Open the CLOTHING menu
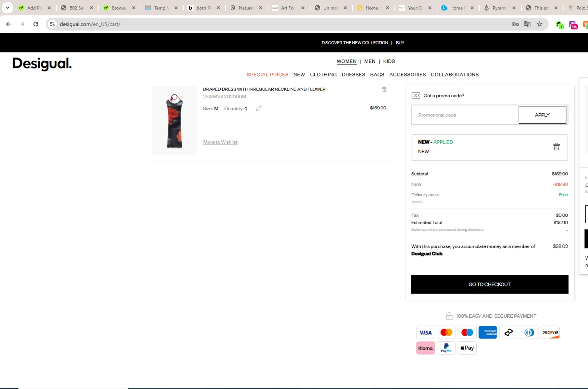Image resolution: width=588 pixels, height=389 pixels. click(323, 74)
